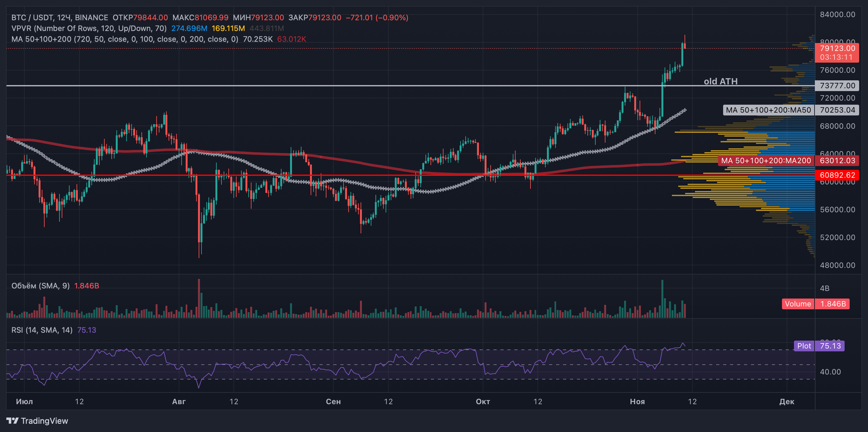Click the RSI Plot axis label
The height and width of the screenshot is (432, 868).
pyautogui.click(x=804, y=346)
